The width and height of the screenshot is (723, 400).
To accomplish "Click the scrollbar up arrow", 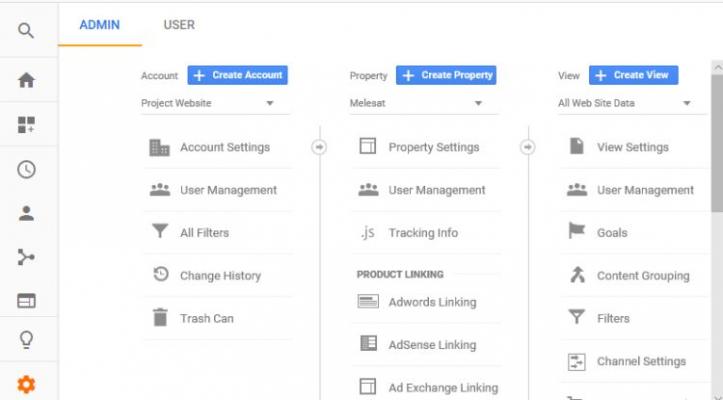I will 717,68.
